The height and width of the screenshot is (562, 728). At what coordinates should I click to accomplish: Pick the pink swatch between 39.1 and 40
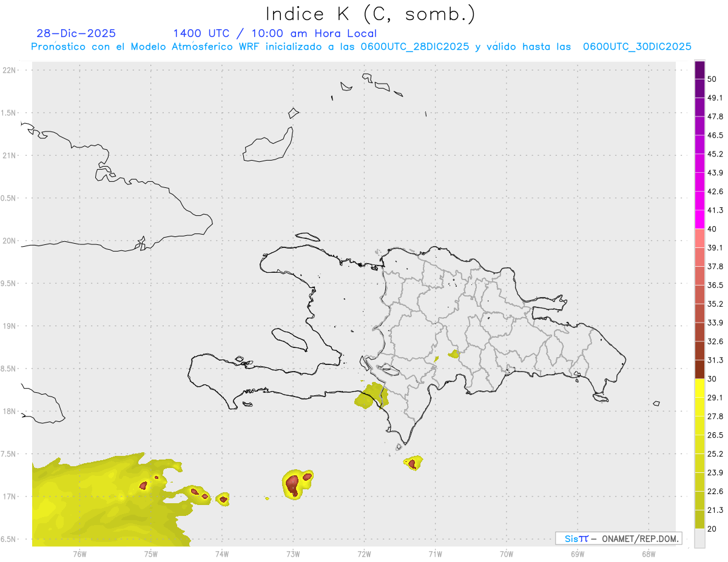pyautogui.click(x=699, y=238)
